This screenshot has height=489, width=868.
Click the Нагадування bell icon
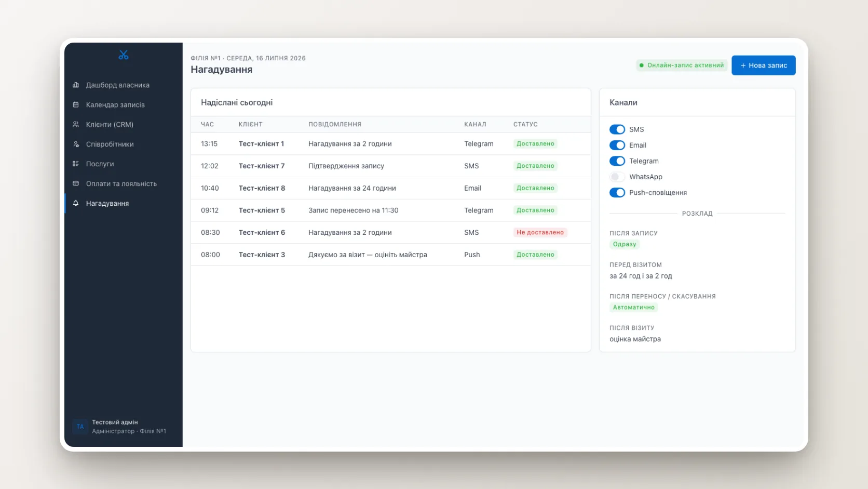pos(76,203)
